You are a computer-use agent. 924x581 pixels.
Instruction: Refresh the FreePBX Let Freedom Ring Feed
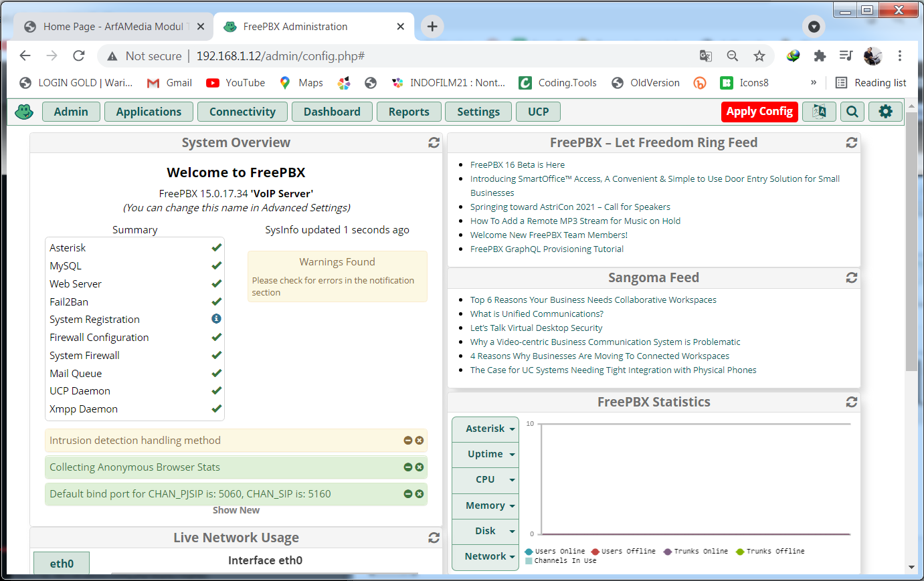pos(852,142)
